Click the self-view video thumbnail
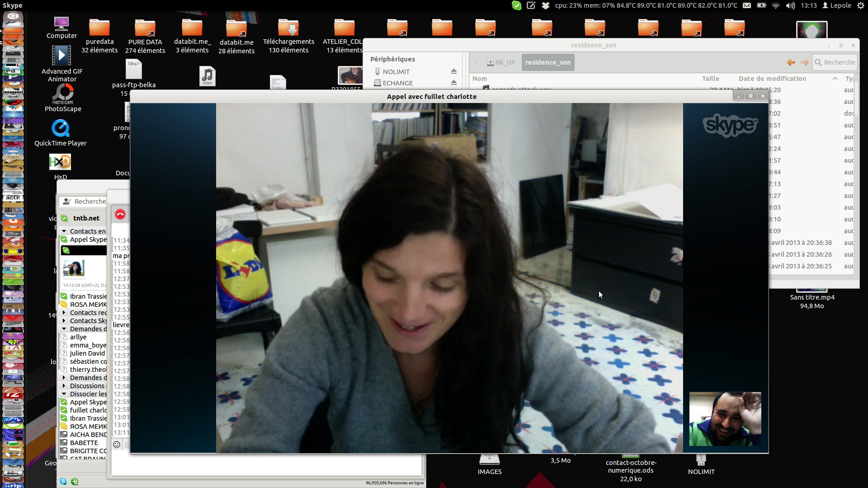This screenshot has height=488, width=868. [x=725, y=419]
